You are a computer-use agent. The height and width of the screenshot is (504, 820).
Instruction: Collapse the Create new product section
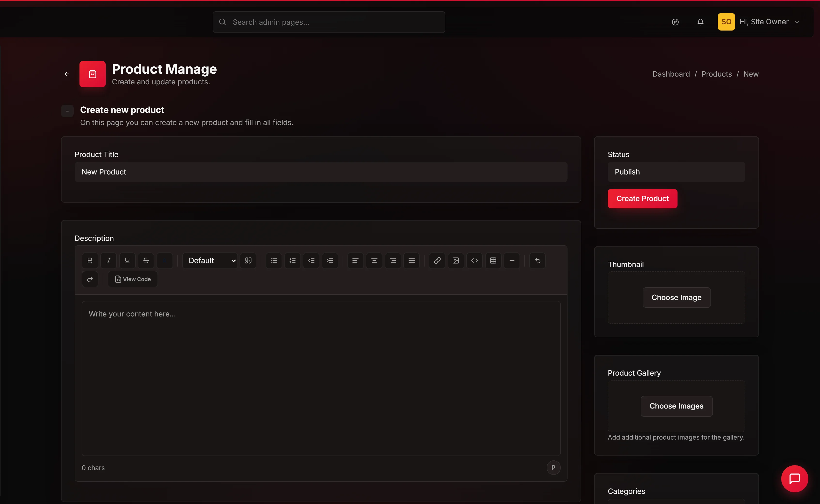coord(67,111)
